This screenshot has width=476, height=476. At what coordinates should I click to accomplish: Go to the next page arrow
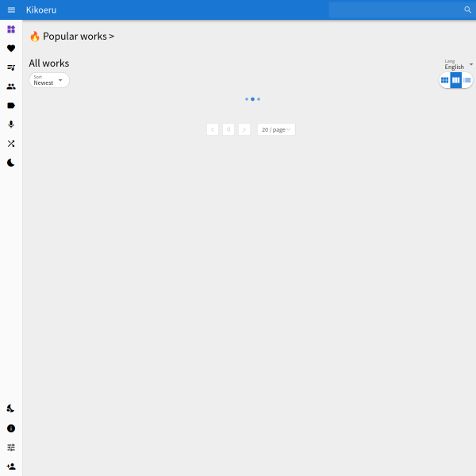(x=244, y=129)
